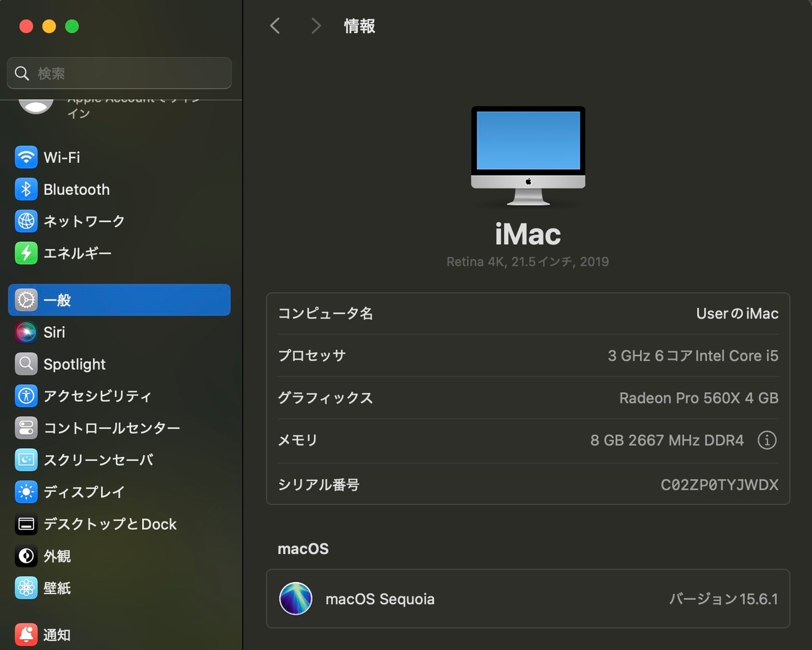Viewport: 812px width, 650px height.
Task: Open アクセシビリティ label in sidebar
Action: (x=97, y=396)
